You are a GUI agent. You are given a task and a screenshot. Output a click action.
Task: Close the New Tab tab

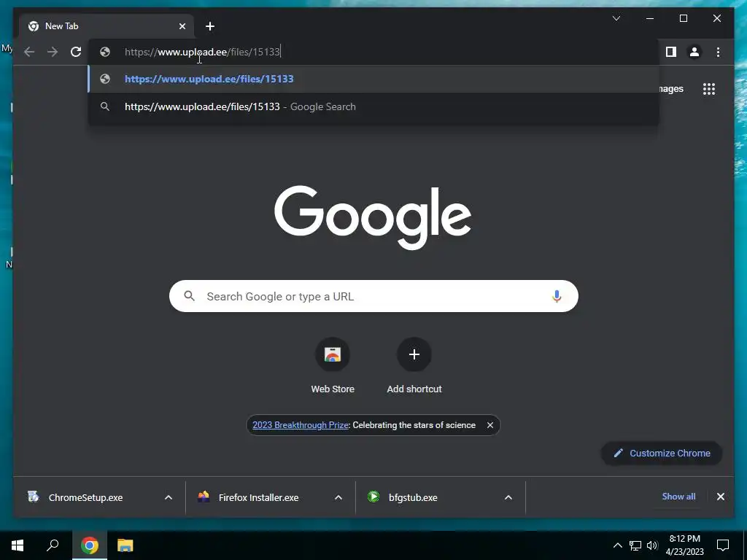[182, 26]
